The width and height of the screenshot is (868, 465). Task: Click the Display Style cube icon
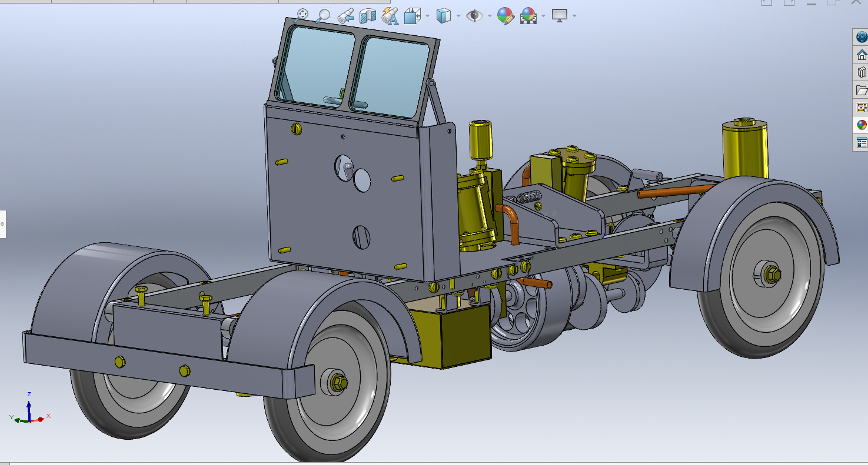tap(443, 15)
